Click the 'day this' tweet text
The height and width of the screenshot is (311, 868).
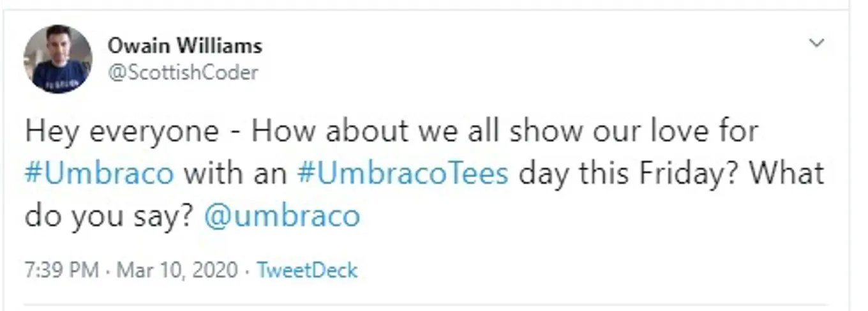[x=564, y=174]
